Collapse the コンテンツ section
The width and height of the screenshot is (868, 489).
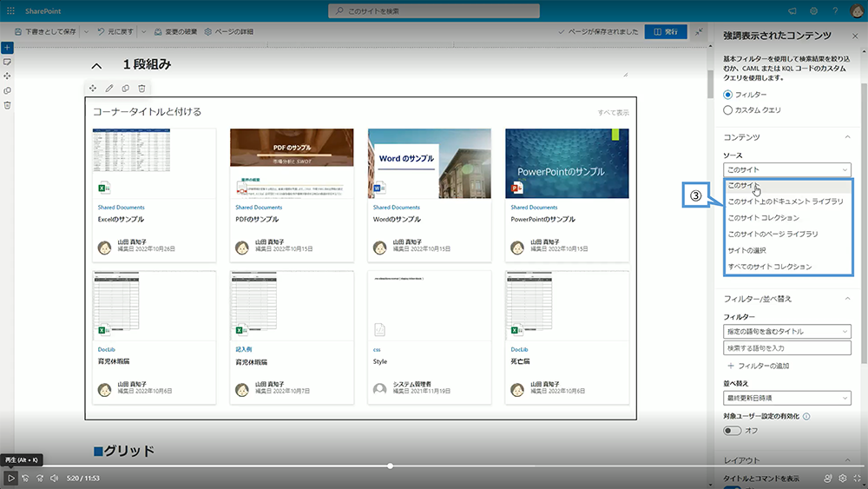pos(847,136)
